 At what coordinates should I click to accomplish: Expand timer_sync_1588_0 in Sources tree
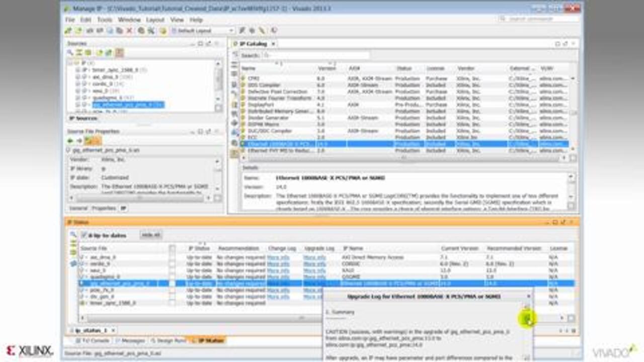click(x=78, y=70)
